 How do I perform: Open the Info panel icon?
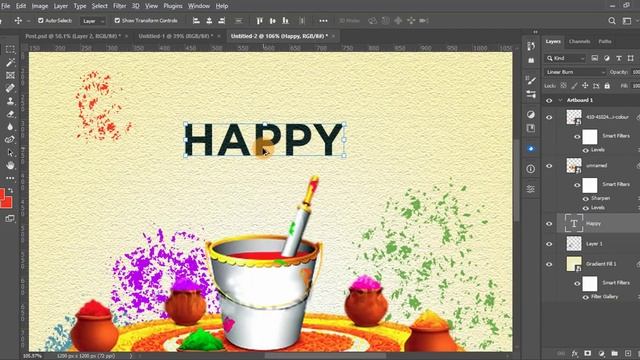pos(531,169)
